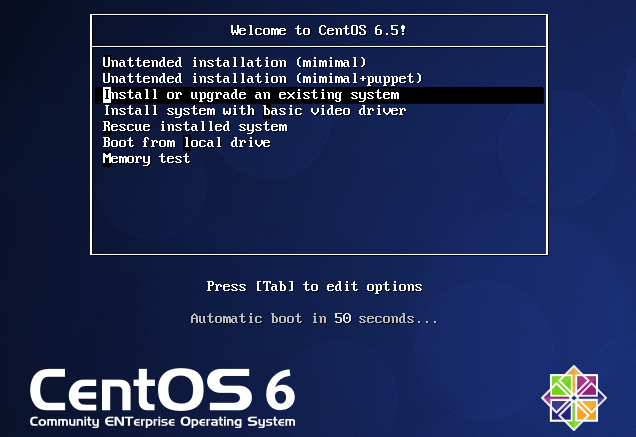Click the CentOS pinwheel logo
The height and width of the screenshot is (437, 636).
[x=574, y=397]
